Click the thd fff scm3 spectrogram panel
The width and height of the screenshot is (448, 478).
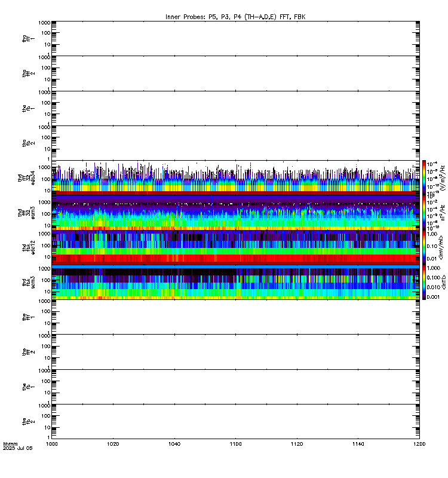[x=235, y=213]
